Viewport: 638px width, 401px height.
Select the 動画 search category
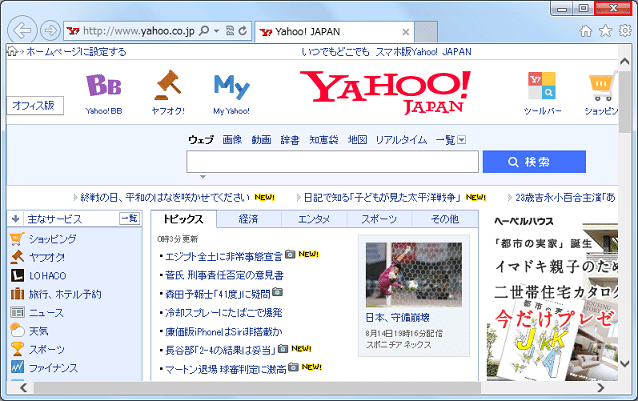coord(261,140)
